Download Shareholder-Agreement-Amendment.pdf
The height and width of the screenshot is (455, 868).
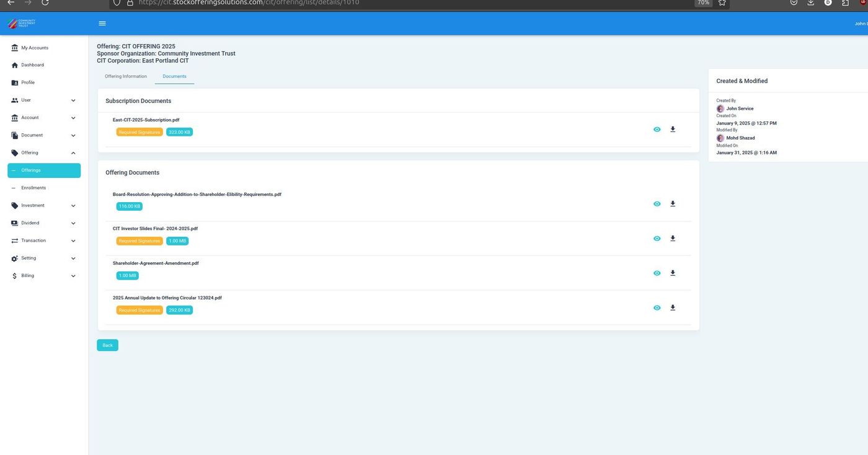[x=673, y=273]
